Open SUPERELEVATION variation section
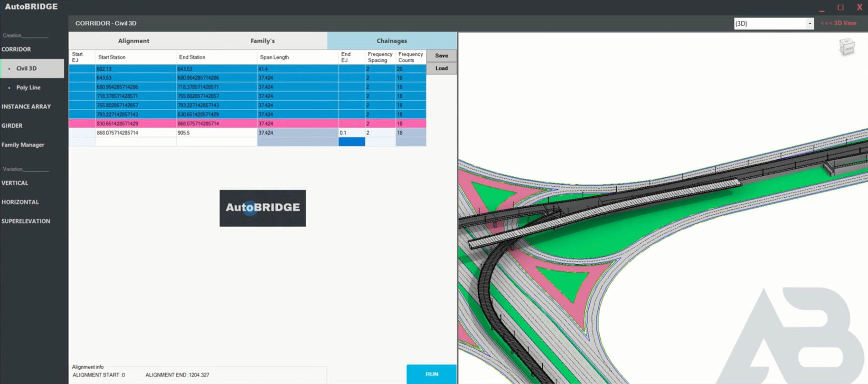The image size is (868, 384). pyautogui.click(x=26, y=221)
